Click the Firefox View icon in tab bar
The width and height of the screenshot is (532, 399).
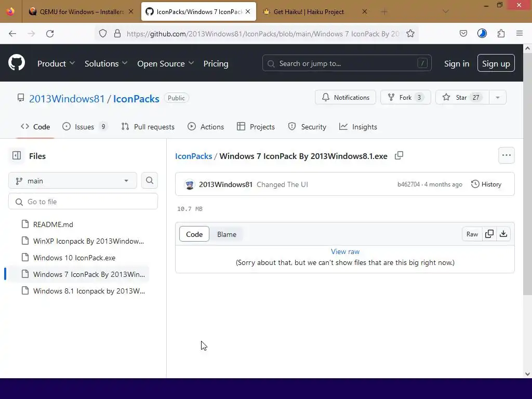click(10, 11)
